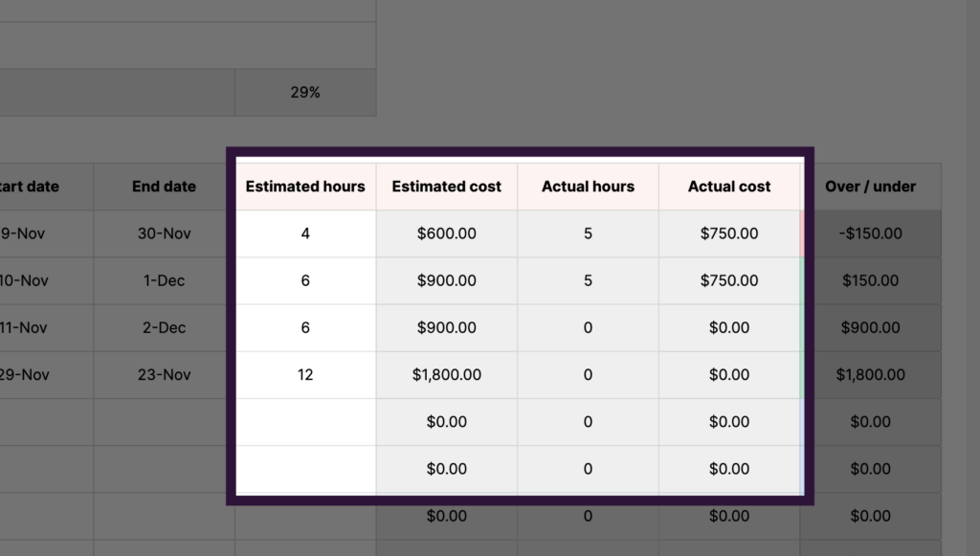Select the Actual hours header cell
This screenshot has width=980, height=556.
[x=588, y=187]
